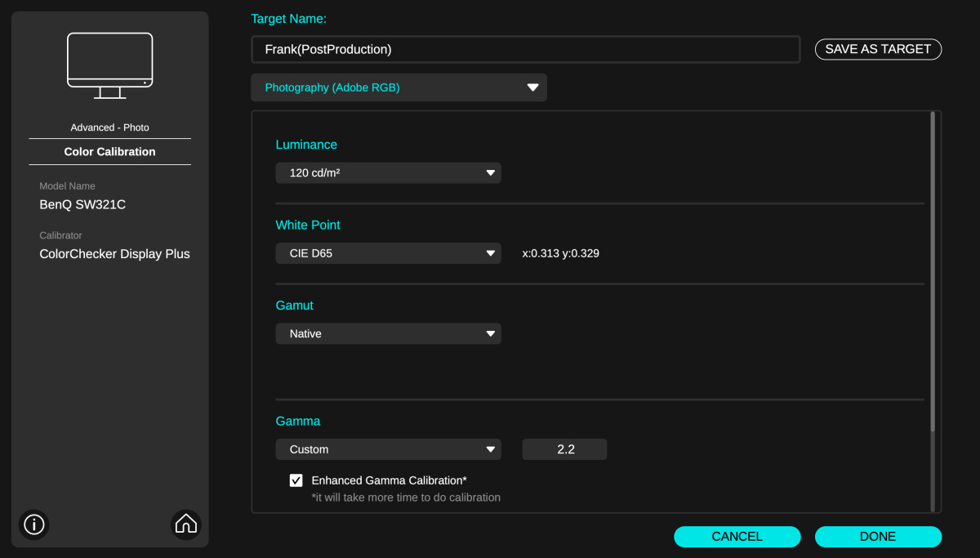Click the Target Name text field

525,49
